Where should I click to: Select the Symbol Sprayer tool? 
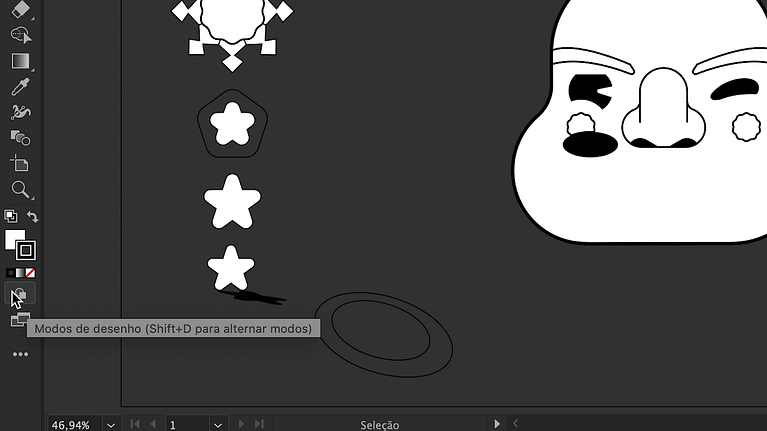pos(20,112)
